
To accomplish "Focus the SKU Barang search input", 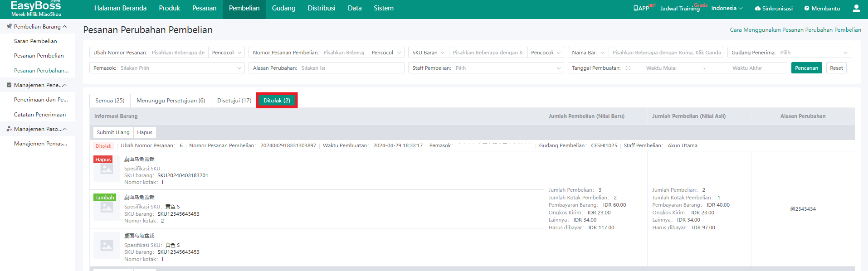I will (488, 53).
